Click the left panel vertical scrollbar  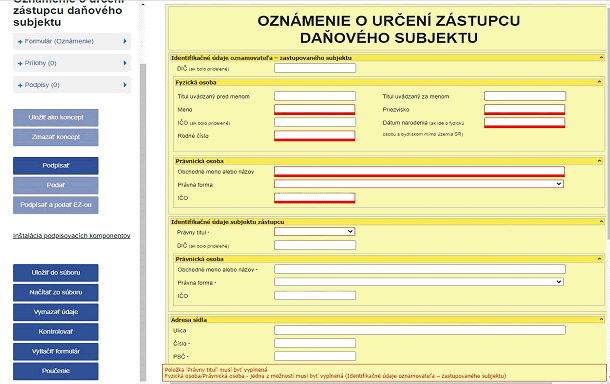point(143,222)
